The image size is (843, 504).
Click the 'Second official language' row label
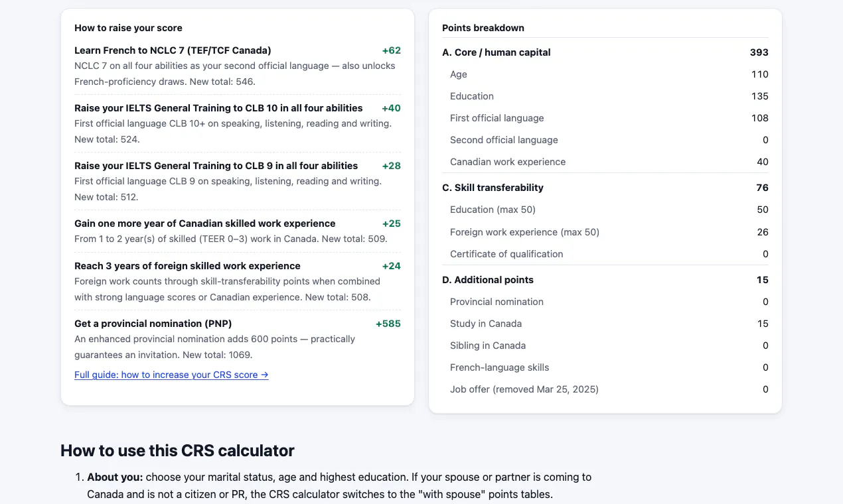click(x=504, y=140)
